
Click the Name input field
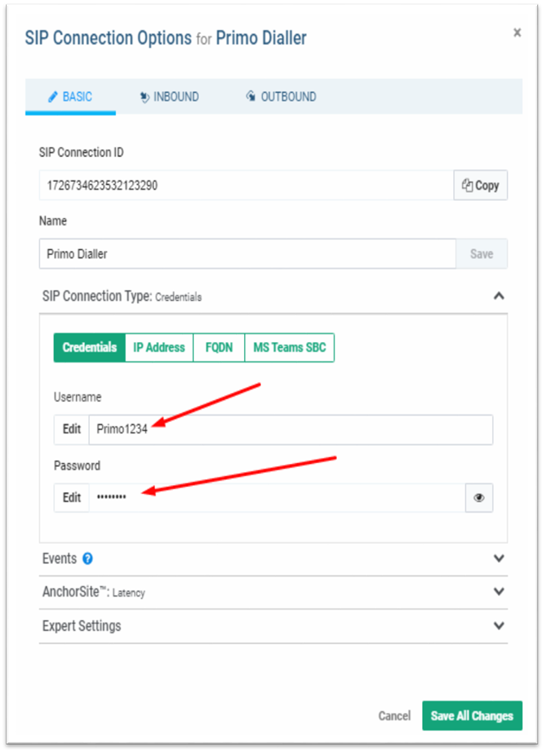click(248, 254)
